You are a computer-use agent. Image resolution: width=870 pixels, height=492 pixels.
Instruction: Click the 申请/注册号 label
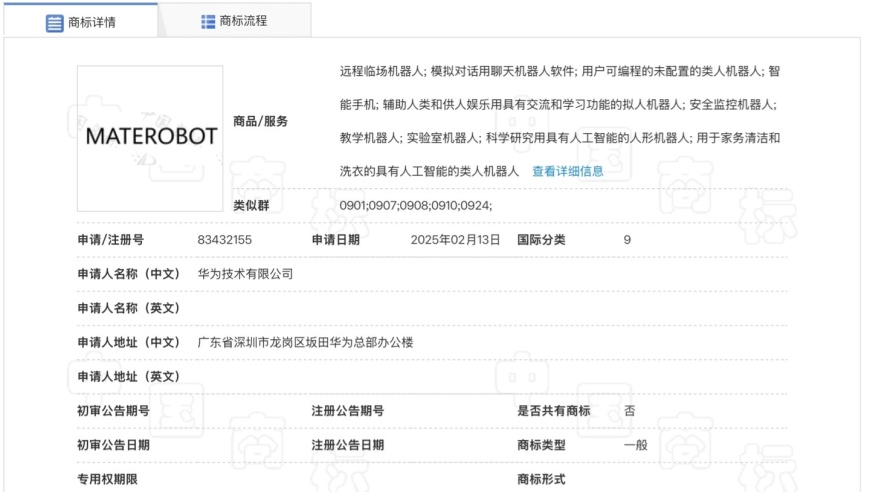coord(110,240)
